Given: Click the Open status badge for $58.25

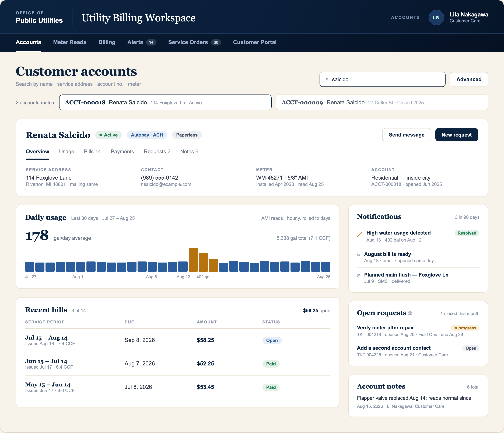Looking at the screenshot, I should click(x=272, y=340).
